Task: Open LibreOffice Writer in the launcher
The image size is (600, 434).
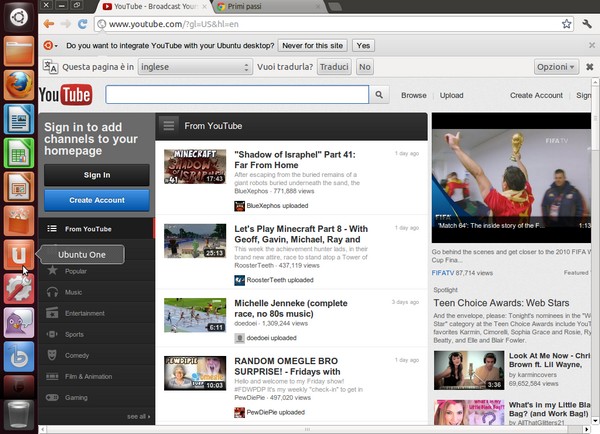Action: pyautogui.click(x=19, y=119)
